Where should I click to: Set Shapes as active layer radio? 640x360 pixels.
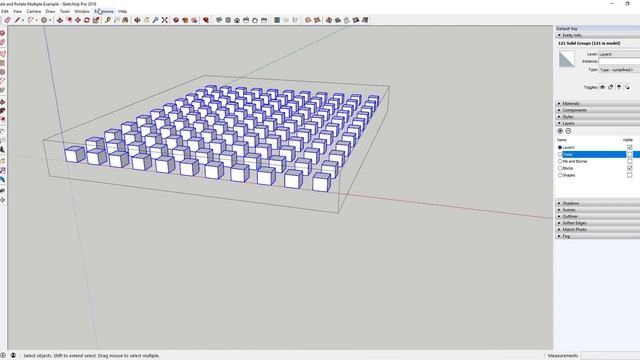[560, 175]
